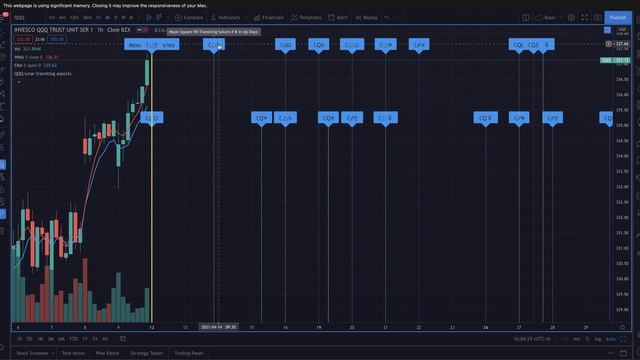This screenshot has width=640, height=360.
Task: Click the lower aspect marker on the 21 line
Action: [385, 118]
